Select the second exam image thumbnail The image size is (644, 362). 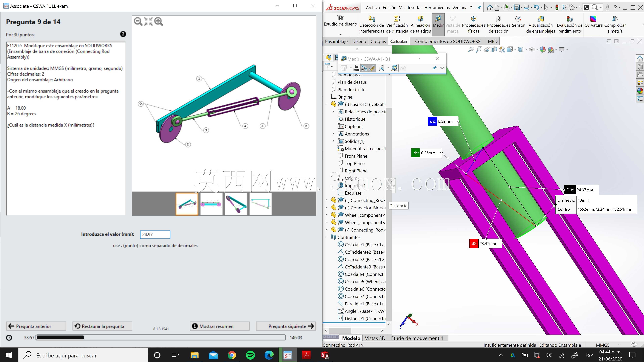tap(211, 204)
